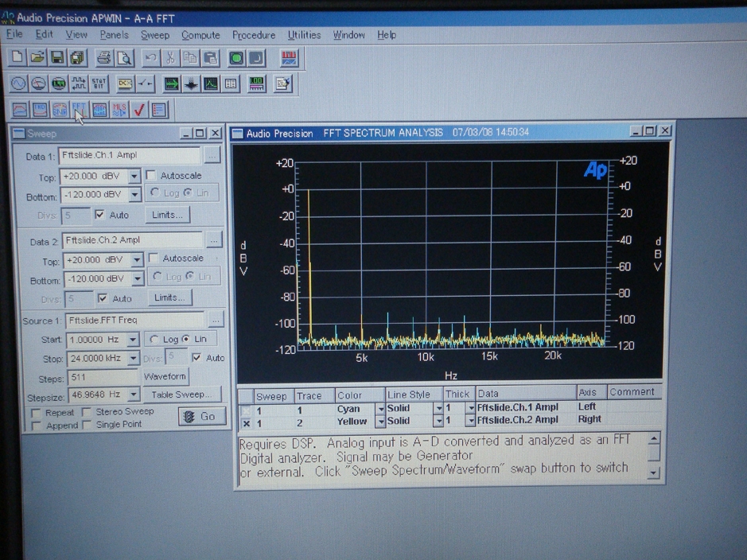Open the Panels menu

(x=115, y=35)
